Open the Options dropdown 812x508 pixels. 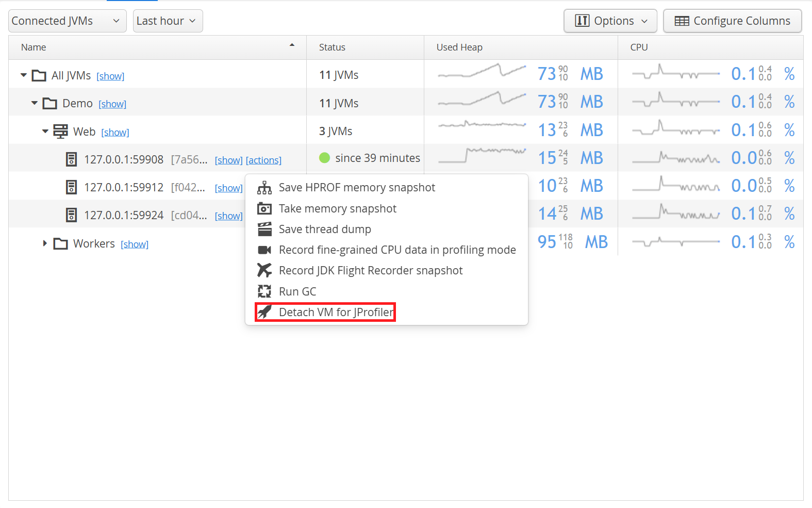pyautogui.click(x=610, y=21)
